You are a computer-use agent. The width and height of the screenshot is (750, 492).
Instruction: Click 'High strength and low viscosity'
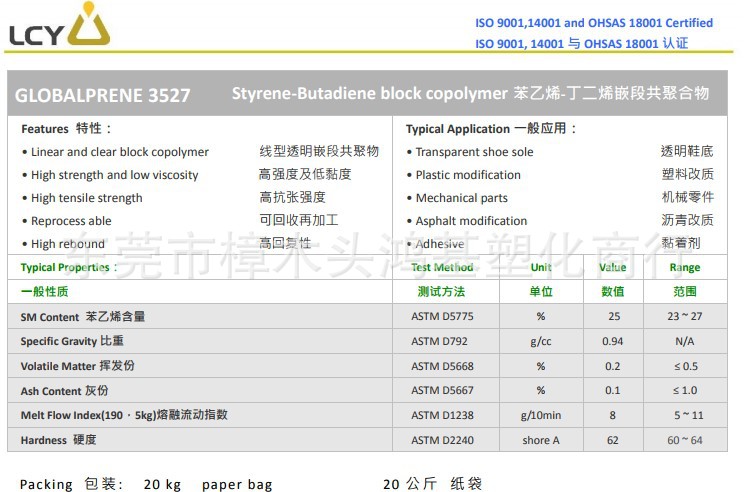[x=114, y=175]
